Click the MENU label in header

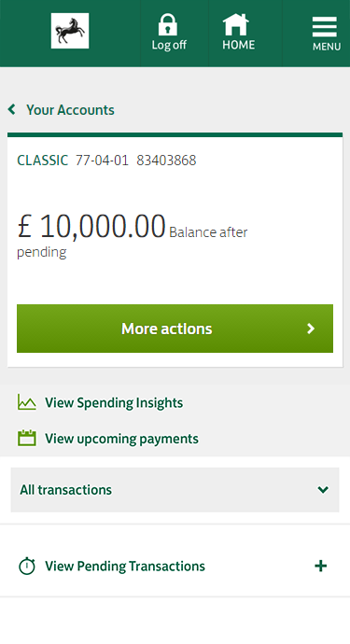(x=327, y=47)
